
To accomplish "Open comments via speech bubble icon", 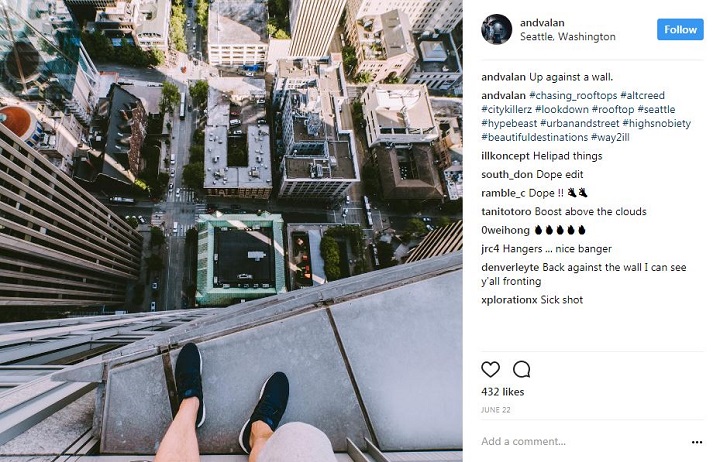I will [x=522, y=369].
